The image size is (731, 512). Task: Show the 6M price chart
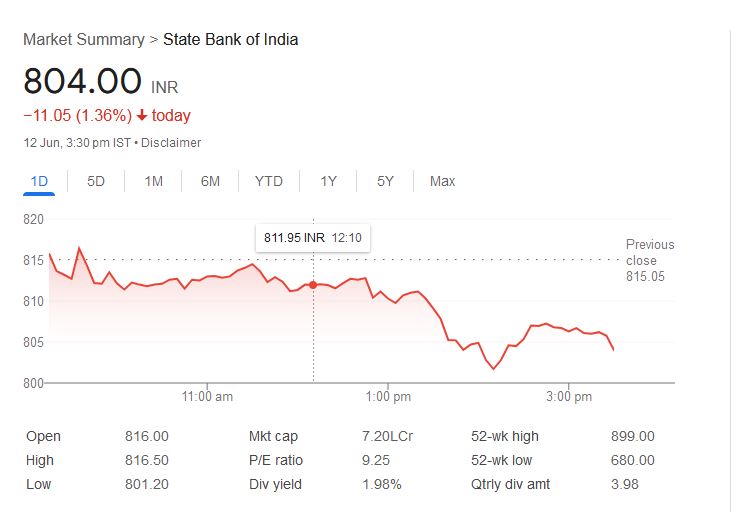tap(210, 181)
